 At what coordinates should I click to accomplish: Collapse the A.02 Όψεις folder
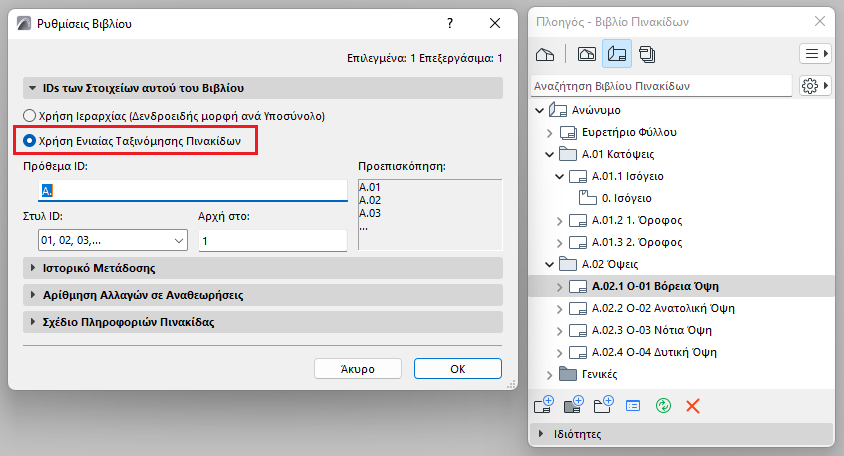tap(550, 264)
